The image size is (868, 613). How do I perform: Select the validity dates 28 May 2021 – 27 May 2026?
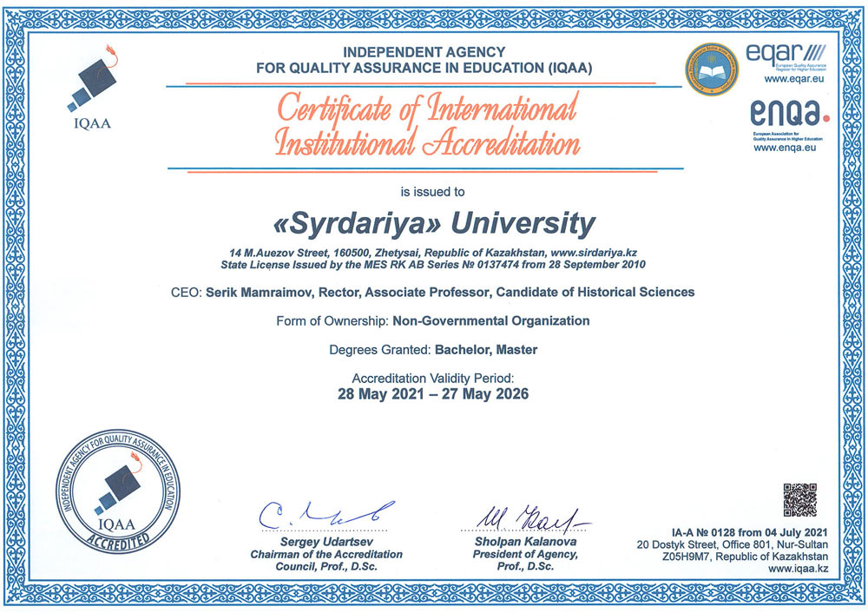click(x=433, y=393)
